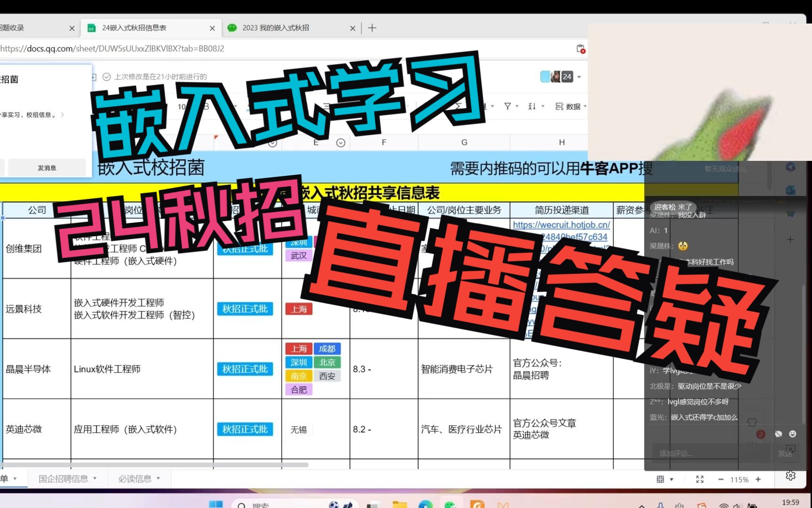Viewport: 812px width, 508px height.
Task: Close the 2023 我的嵌入式秋招 tab
Action: coord(353,28)
